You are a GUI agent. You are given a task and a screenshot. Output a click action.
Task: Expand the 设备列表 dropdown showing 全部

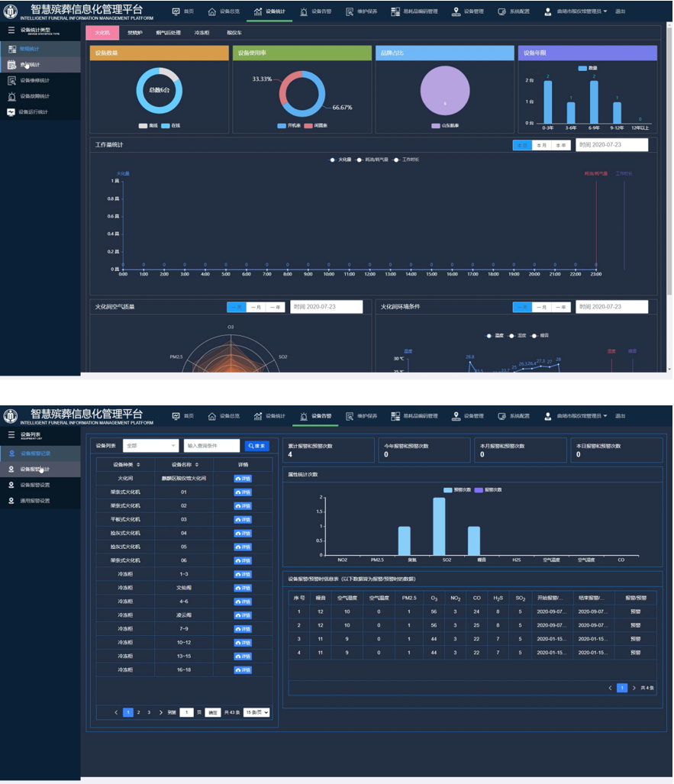(x=150, y=446)
